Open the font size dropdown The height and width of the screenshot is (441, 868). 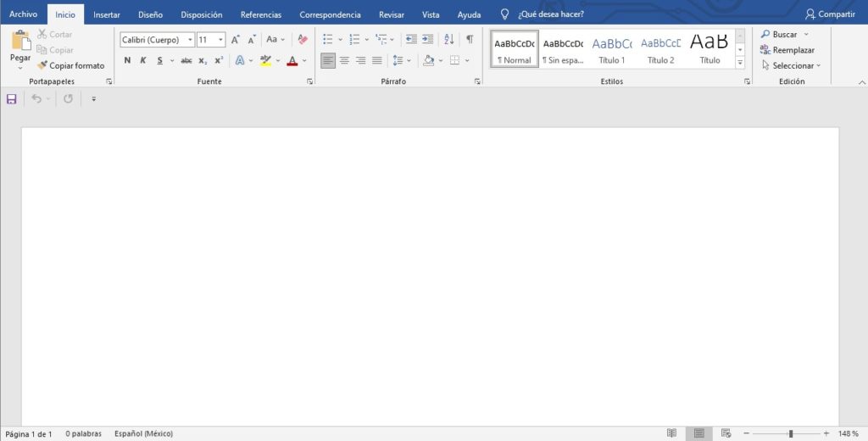pos(221,40)
